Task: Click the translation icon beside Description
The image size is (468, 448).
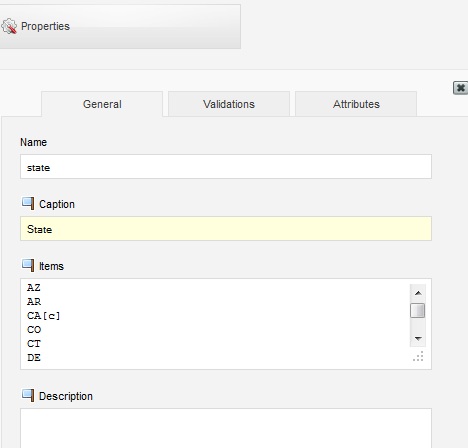Action: coord(28,395)
